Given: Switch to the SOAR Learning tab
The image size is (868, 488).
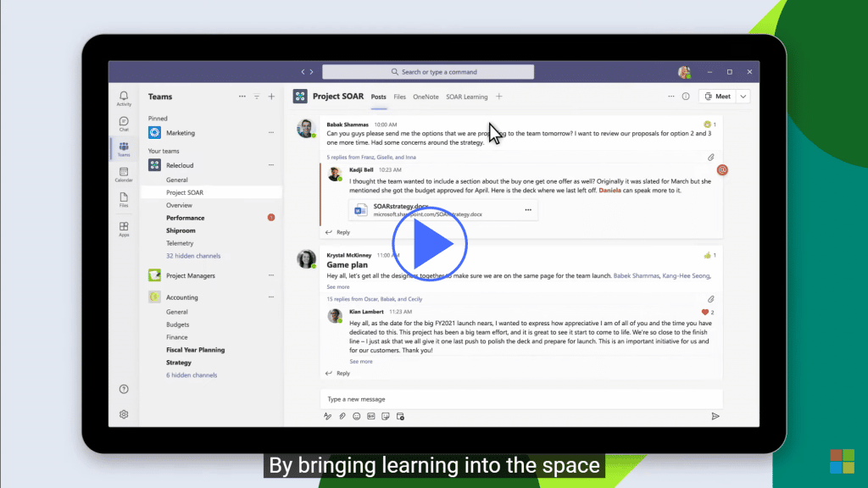Looking at the screenshot, I should pyautogui.click(x=467, y=97).
